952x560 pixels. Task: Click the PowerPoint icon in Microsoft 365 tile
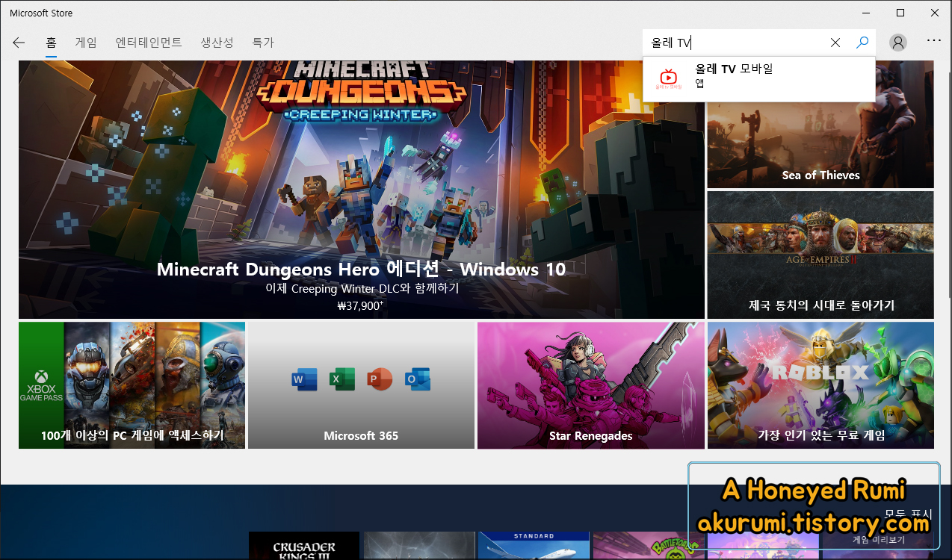380,380
